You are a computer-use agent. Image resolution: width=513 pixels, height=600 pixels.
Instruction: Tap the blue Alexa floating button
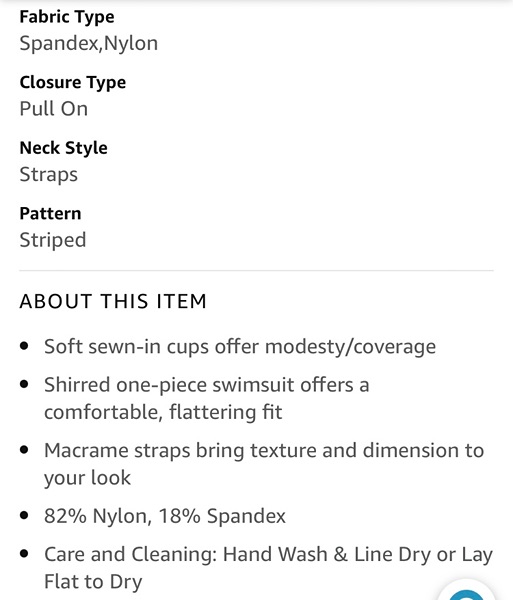tap(467, 591)
